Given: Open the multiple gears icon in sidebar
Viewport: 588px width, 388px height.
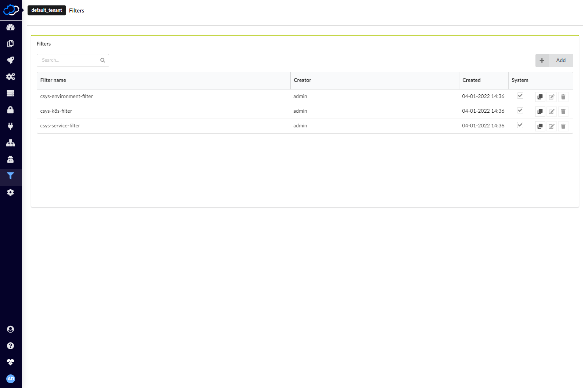Looking at the screenshot, I should pyautogui.click(x=11, y=77).
